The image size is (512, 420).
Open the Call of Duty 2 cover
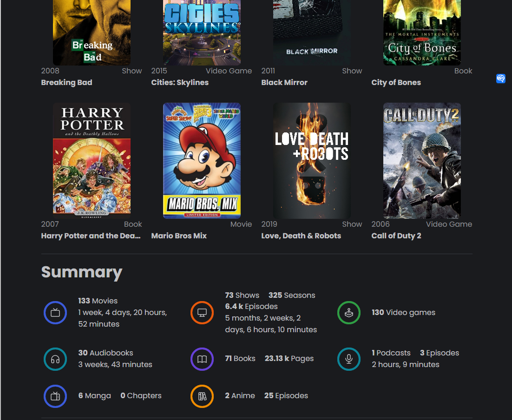[422, 160]
